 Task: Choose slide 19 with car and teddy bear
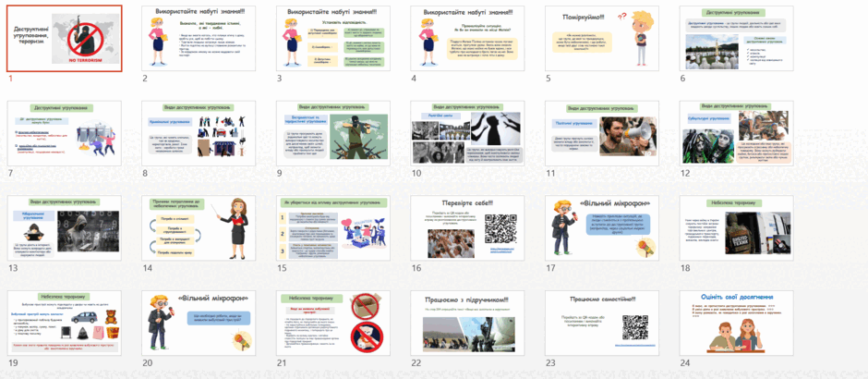pyautogui.click(x=65, y=323)
